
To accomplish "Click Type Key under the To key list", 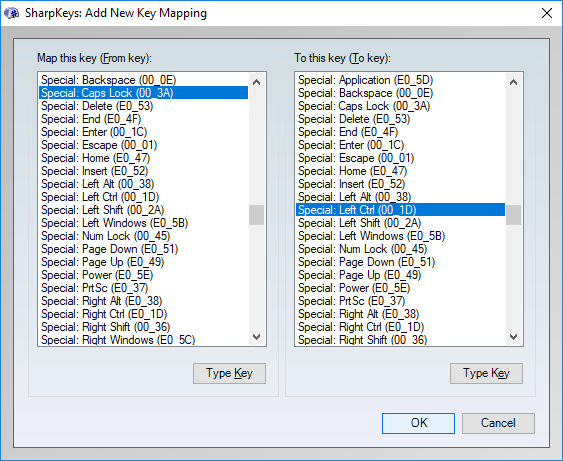I will (x=486, y=373).
